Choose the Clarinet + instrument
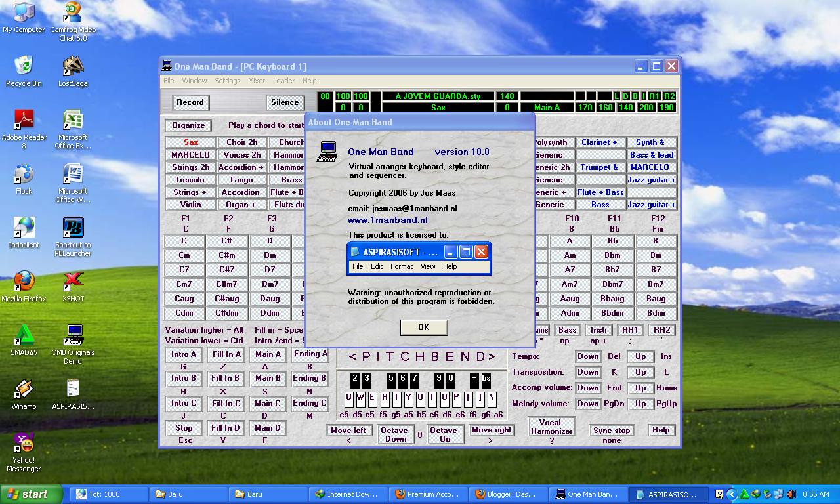The height and width of the screenshot is (504, 840). click(x=600, y=142)
